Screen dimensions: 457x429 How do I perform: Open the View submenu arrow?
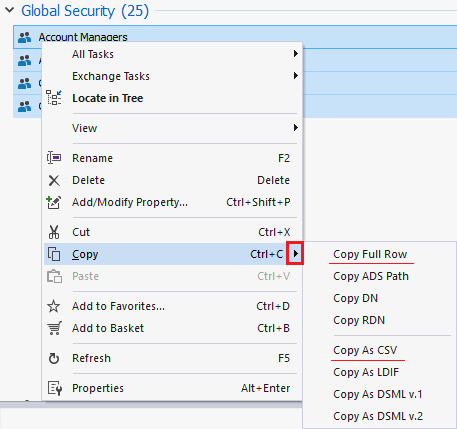[x=295, y=128]
